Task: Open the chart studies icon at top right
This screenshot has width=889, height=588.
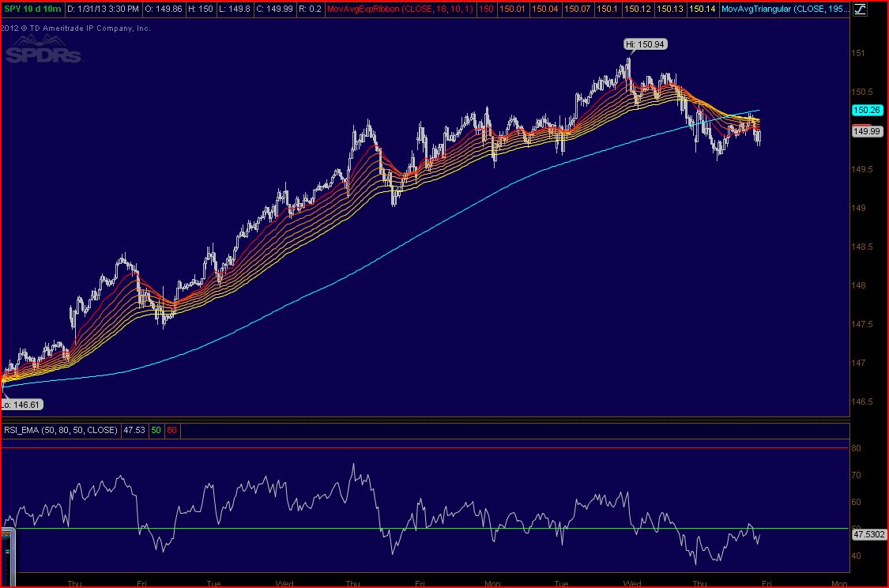Action: (x=860, y=9)
